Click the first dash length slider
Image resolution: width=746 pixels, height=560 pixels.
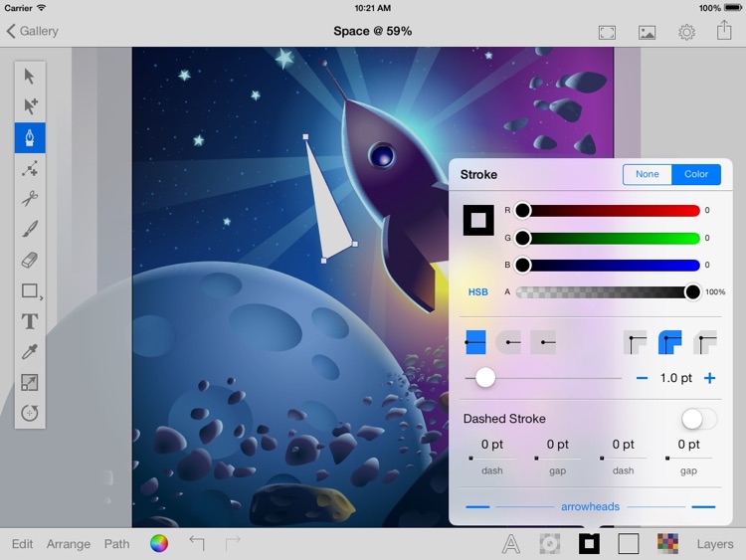tap(492, 459)
